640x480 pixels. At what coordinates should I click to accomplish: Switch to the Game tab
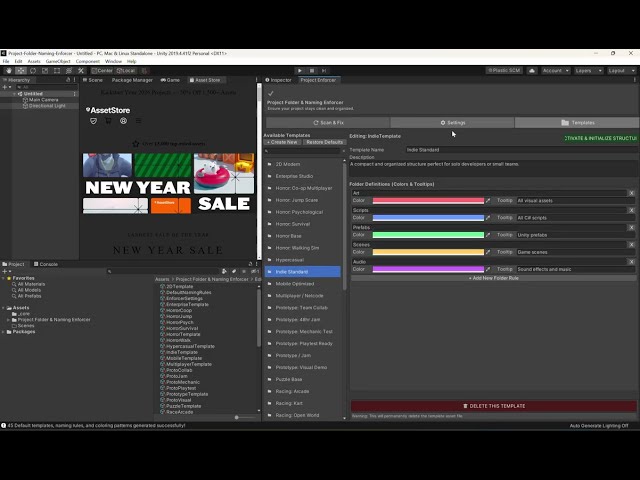[x=170, y=80]
